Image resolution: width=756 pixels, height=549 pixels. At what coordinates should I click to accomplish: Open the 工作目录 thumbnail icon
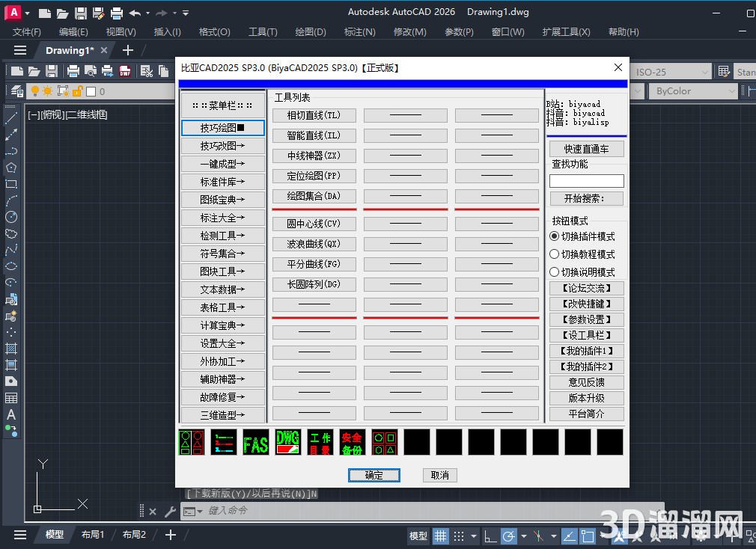tap(320, 442)
